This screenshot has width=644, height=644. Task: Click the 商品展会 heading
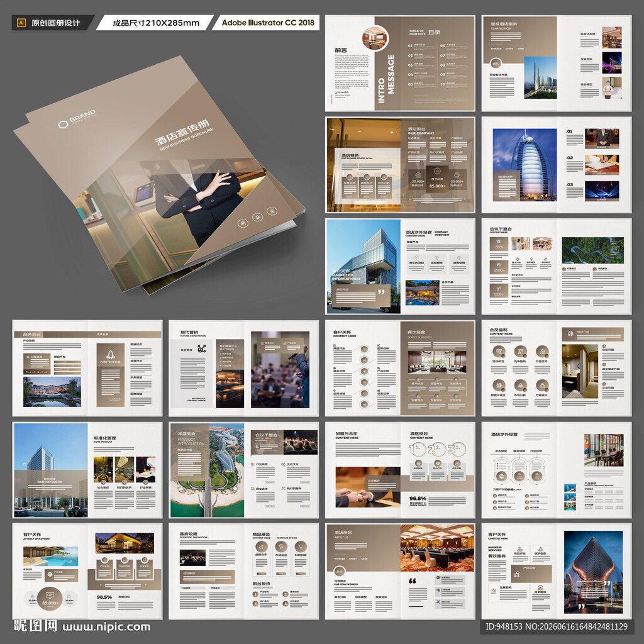[x=261, y=534]
